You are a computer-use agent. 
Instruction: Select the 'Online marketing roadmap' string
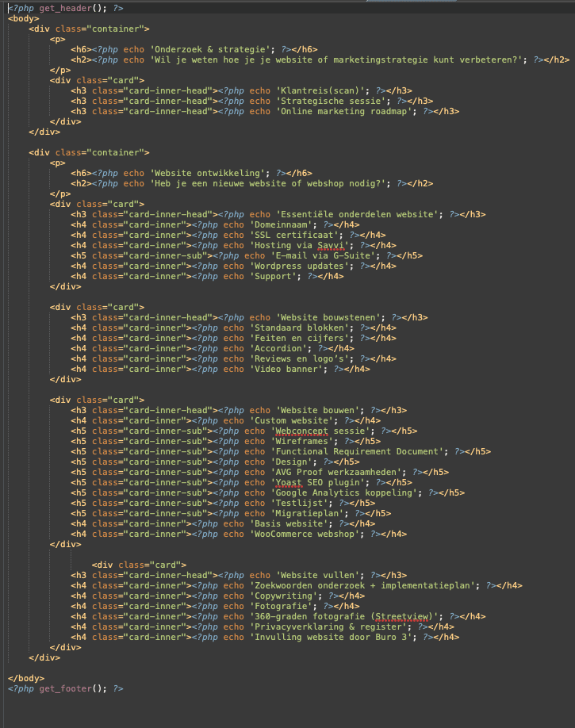pos(344,111)
